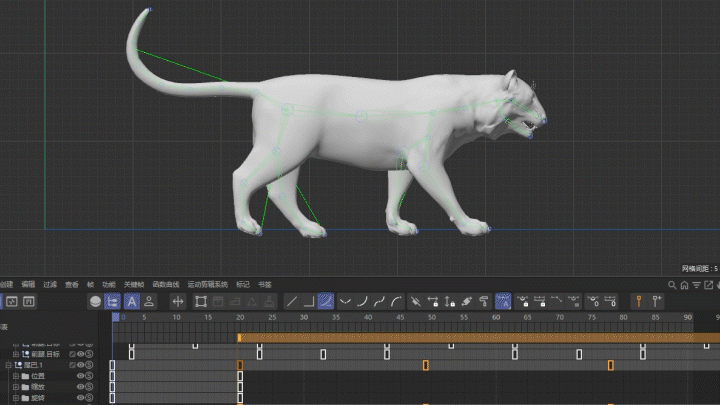
Task: Click the ease-in curve icon
Action: [362, 302]
